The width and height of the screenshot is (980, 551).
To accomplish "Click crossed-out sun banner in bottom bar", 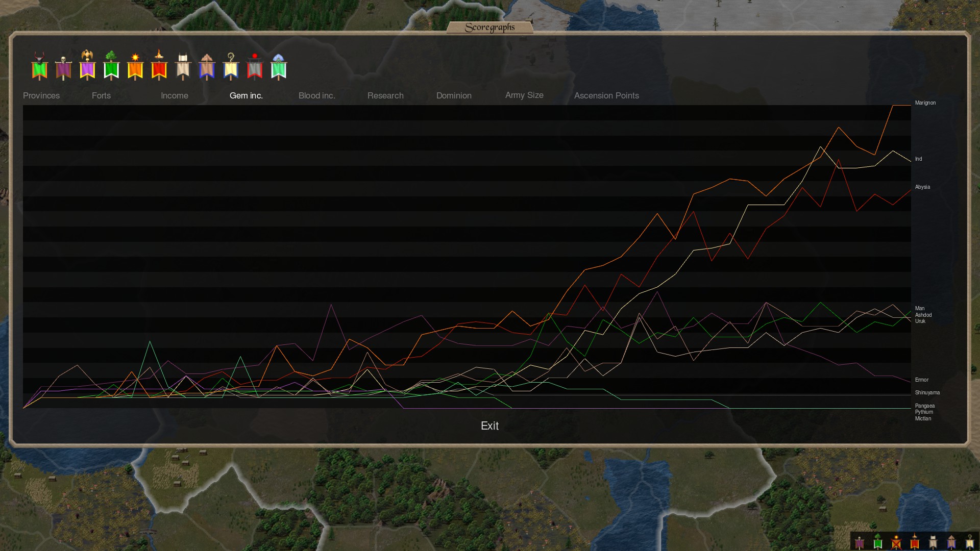I will pos(896,542).
